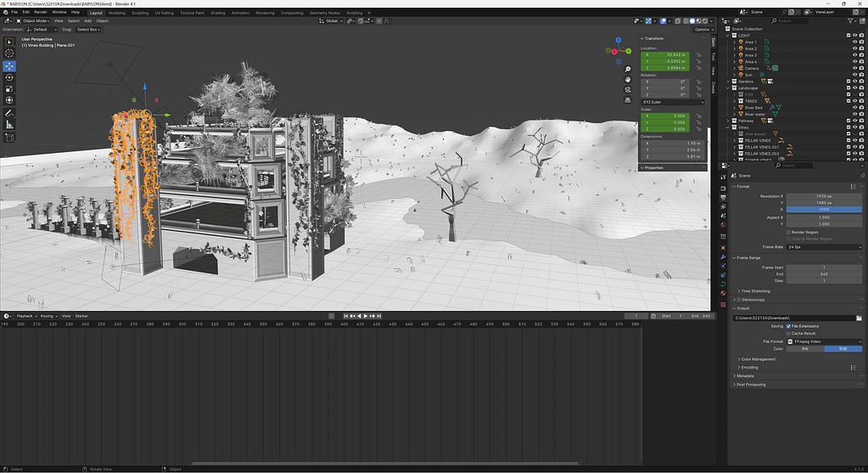Switch to the Shading workspace tab

click(x=218, y=13)
